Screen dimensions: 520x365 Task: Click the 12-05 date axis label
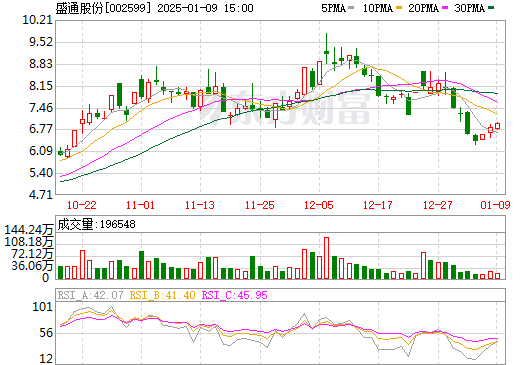319,205
